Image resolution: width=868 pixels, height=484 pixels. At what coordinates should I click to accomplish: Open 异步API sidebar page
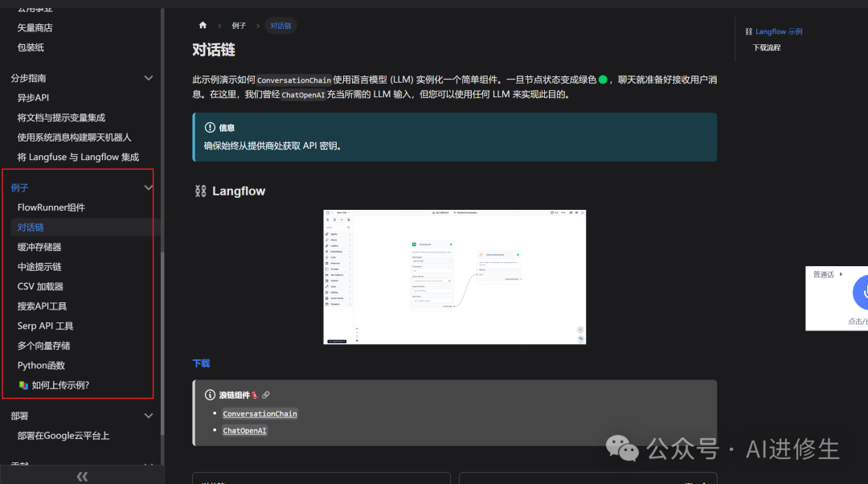click(33, 97)
